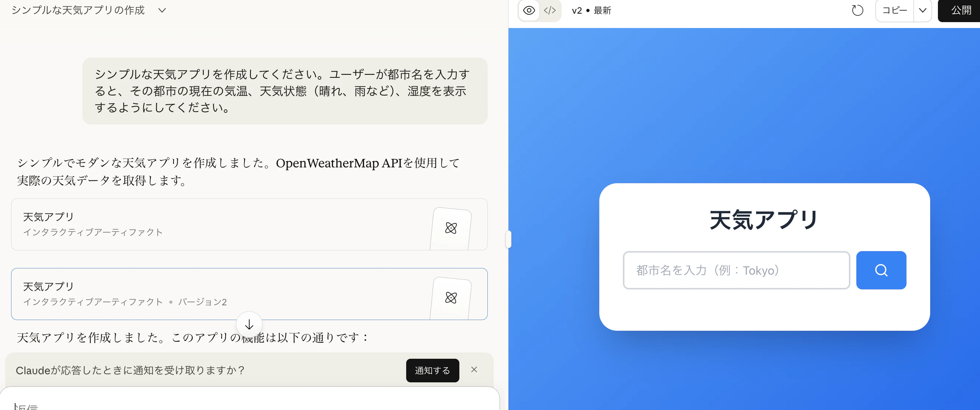Select the 最新 version label
Screen dimensions: 980x410
click(603, 10)
